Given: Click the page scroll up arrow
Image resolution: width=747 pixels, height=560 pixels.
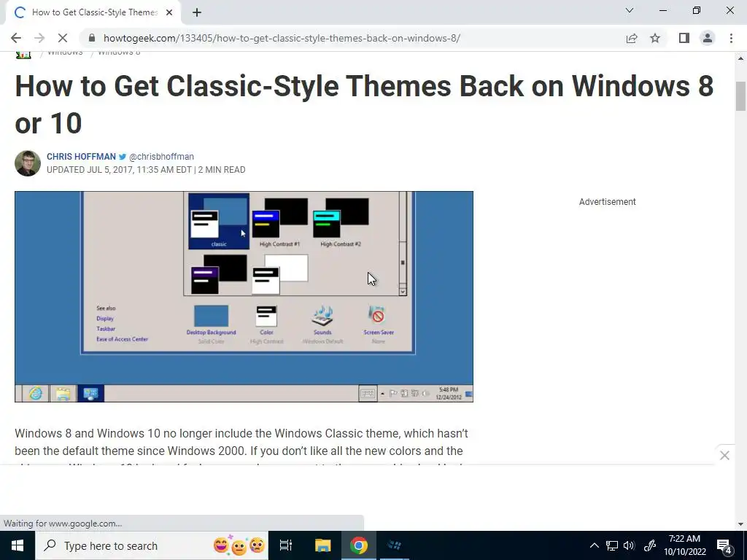Looking at the screenshot, I should [x=741, y=58].
